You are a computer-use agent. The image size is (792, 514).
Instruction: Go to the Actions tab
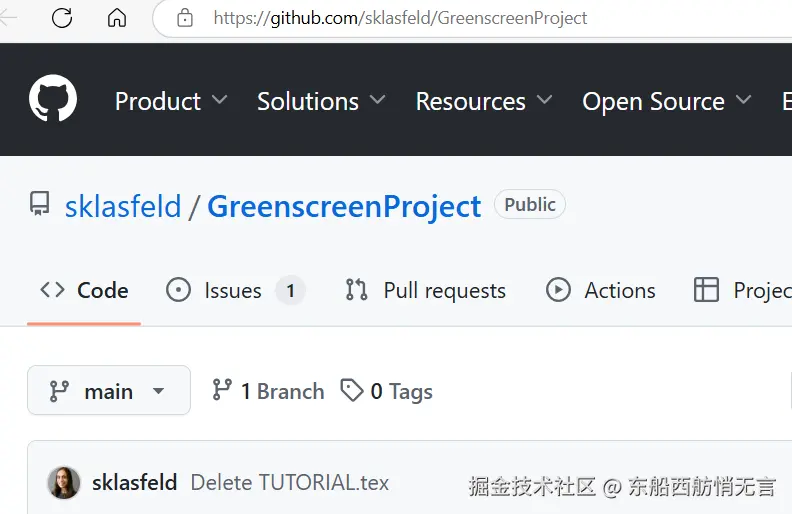coord(601,290)
